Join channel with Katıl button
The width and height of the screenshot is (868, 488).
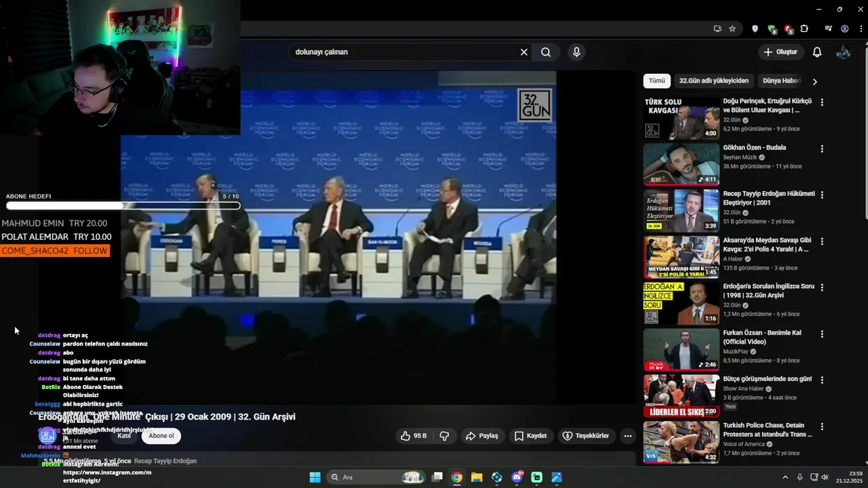pyautogui.click(x=124, y=436)
